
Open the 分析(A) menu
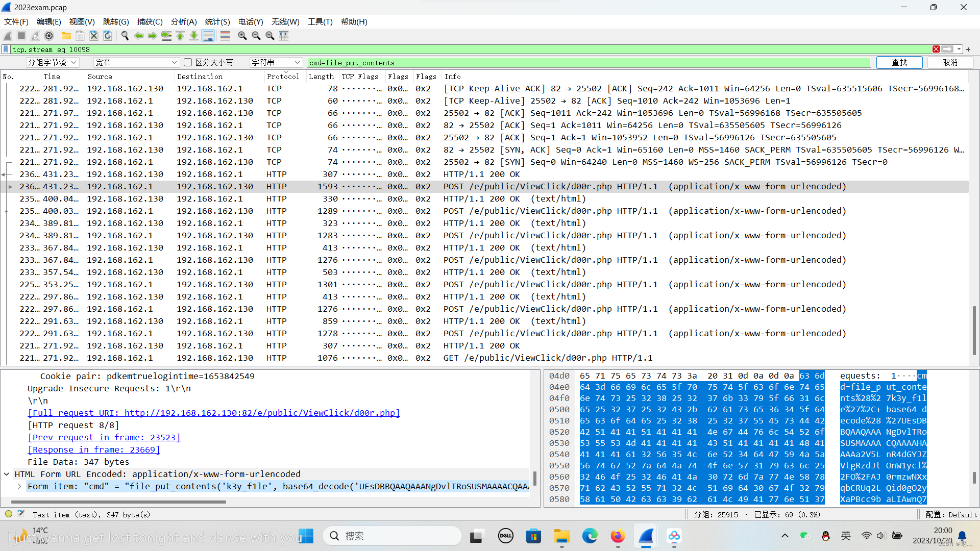coord(184,22)
